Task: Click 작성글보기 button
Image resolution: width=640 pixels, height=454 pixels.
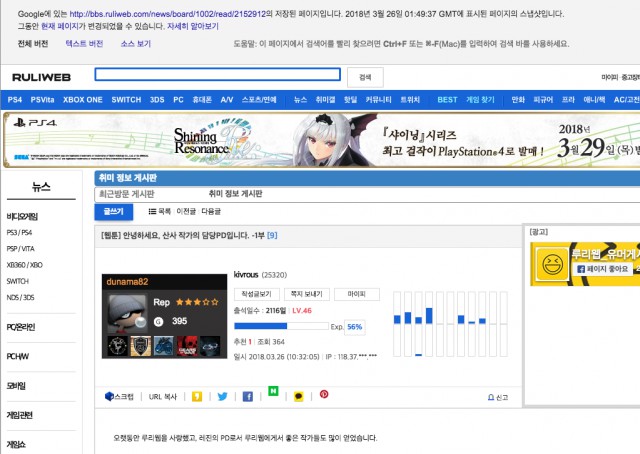Action: pos(256,294)
